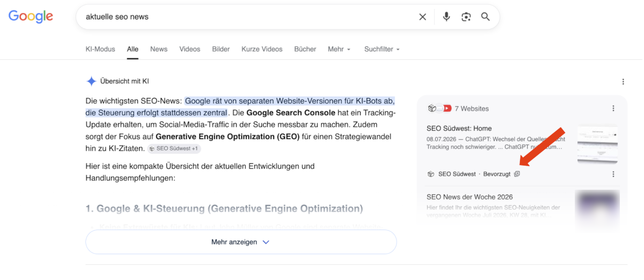Open 'SEO News der Woche 2026' result
Screen dimensions: 644x280
(x=470, y=197)
